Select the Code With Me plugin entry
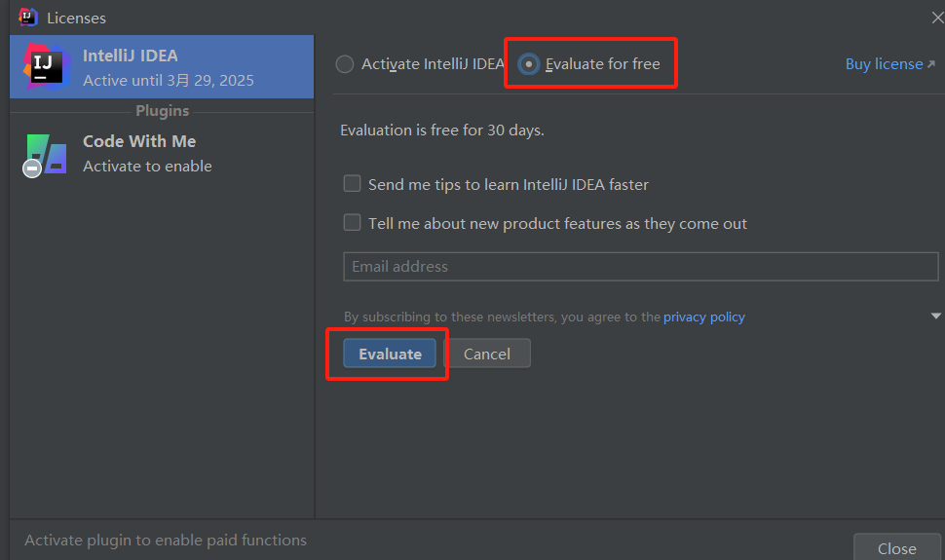This screenshot has width=945, height=560. point(162,154)
